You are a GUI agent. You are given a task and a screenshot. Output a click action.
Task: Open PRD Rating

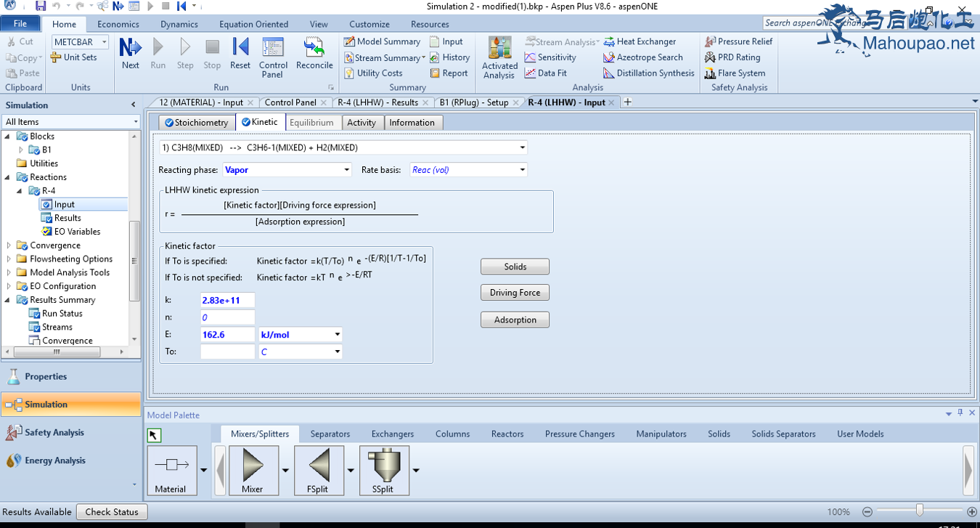[x=732, y=57]
